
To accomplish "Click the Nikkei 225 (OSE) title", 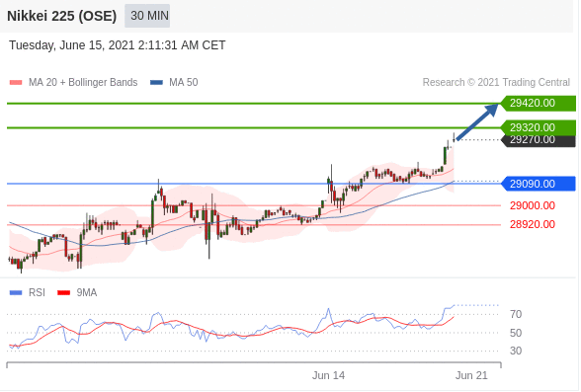I will click(62, 16).
